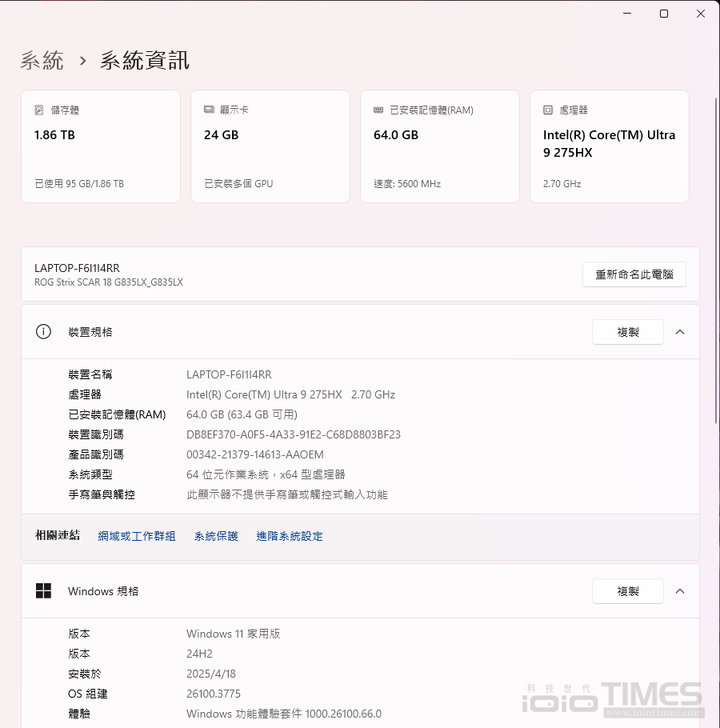Open the 64.0 GB RAM card

click(x=440, y=146)
